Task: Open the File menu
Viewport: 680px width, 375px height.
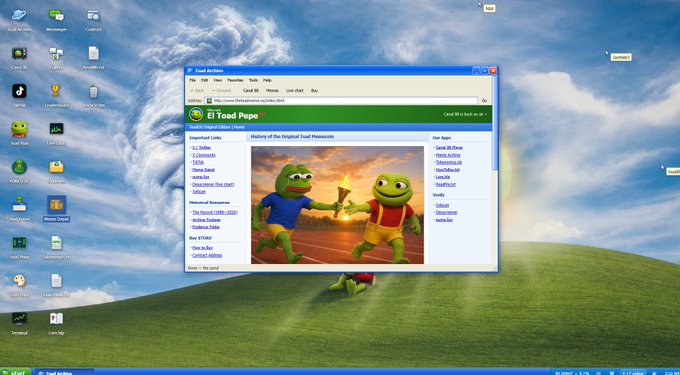Action: tap(192, 80)
